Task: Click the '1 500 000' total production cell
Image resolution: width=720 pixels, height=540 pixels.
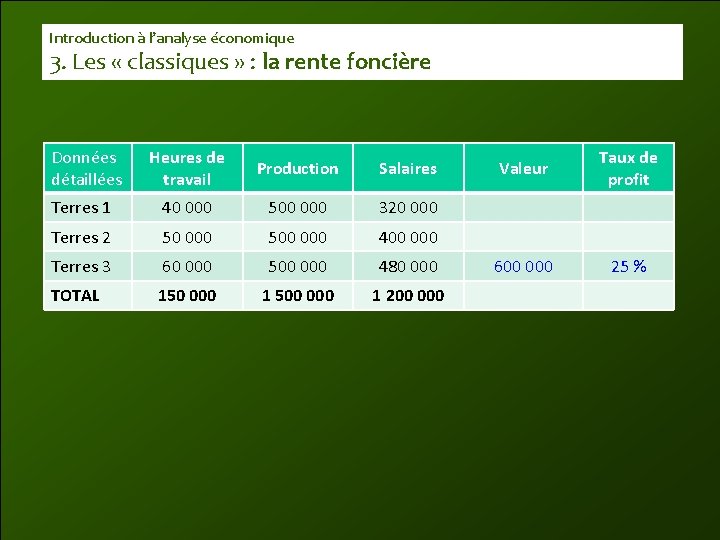Action: pos(298,295)
